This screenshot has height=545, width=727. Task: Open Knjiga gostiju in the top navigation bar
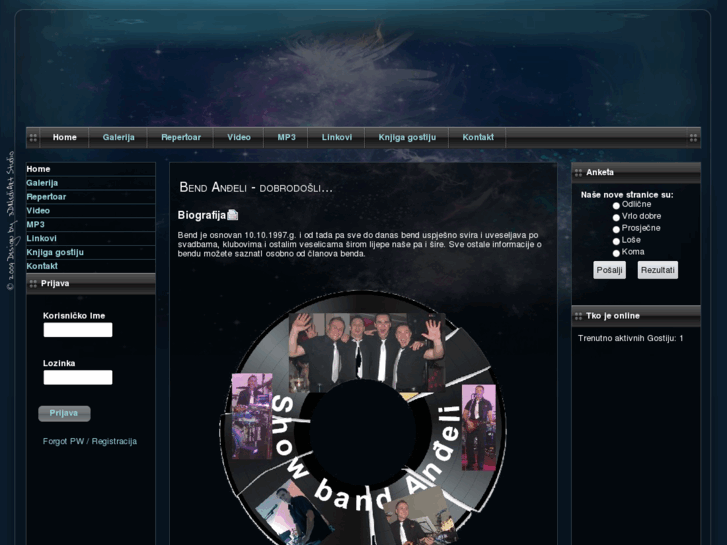pos(407,137)
